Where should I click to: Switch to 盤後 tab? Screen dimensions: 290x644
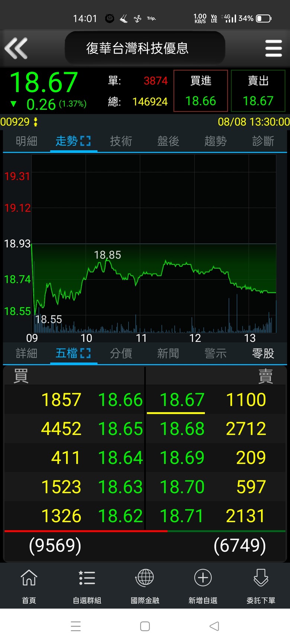tap(168, 141)
